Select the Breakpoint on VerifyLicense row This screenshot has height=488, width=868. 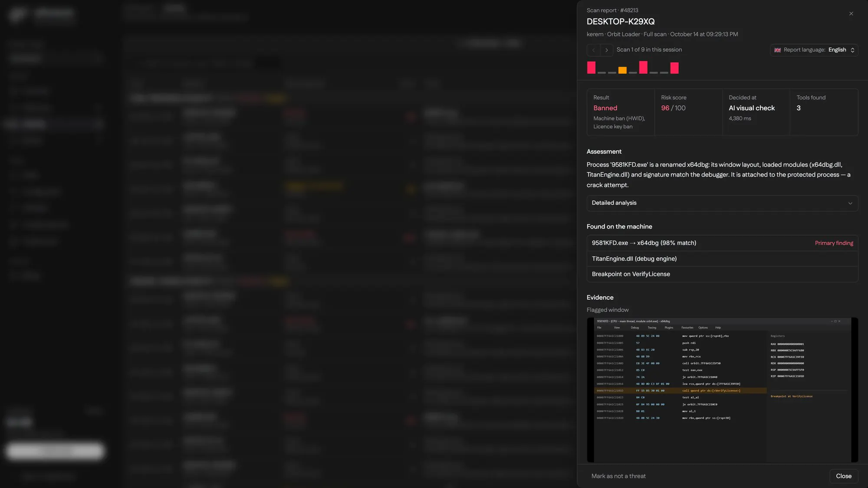722,274
